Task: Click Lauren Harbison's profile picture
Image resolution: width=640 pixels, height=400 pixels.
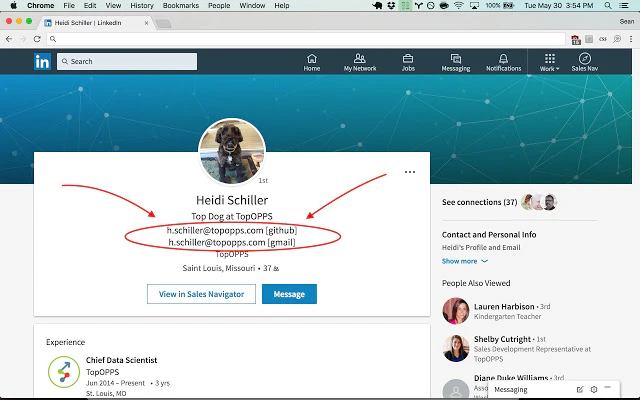Action: pos(456,311)
